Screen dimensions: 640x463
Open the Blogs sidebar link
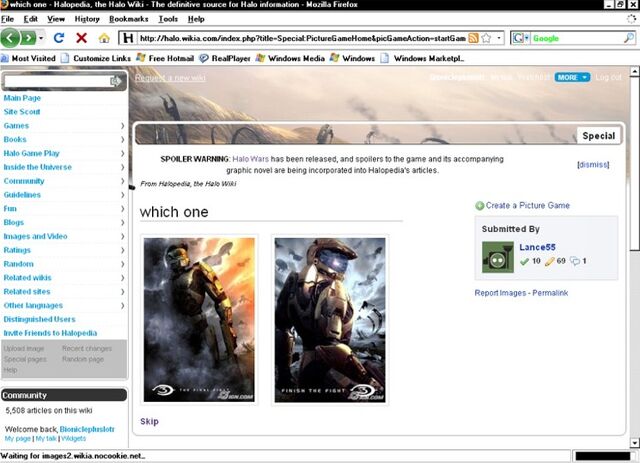coord(13,223)
